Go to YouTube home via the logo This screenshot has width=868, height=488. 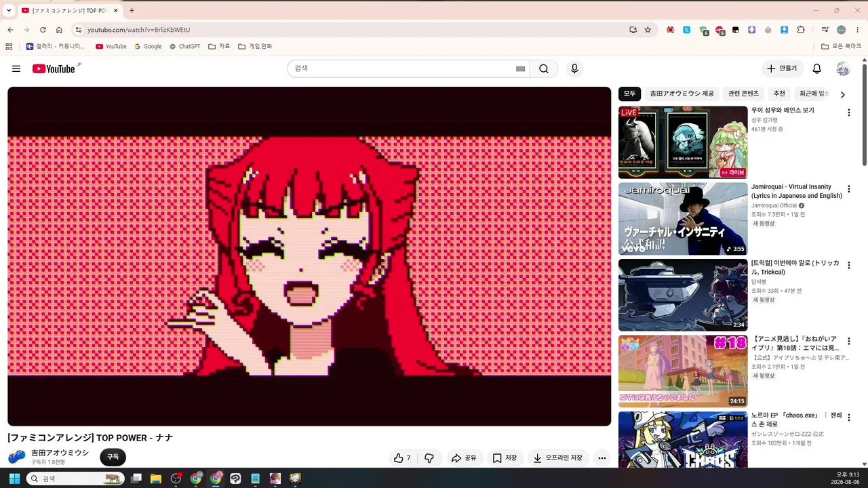[x=54, y=68]
